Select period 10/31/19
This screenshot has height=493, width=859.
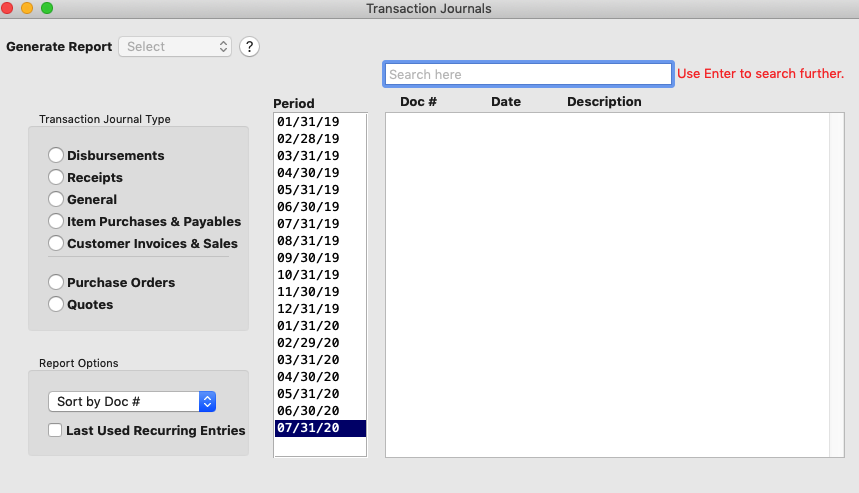click(320, 274)
